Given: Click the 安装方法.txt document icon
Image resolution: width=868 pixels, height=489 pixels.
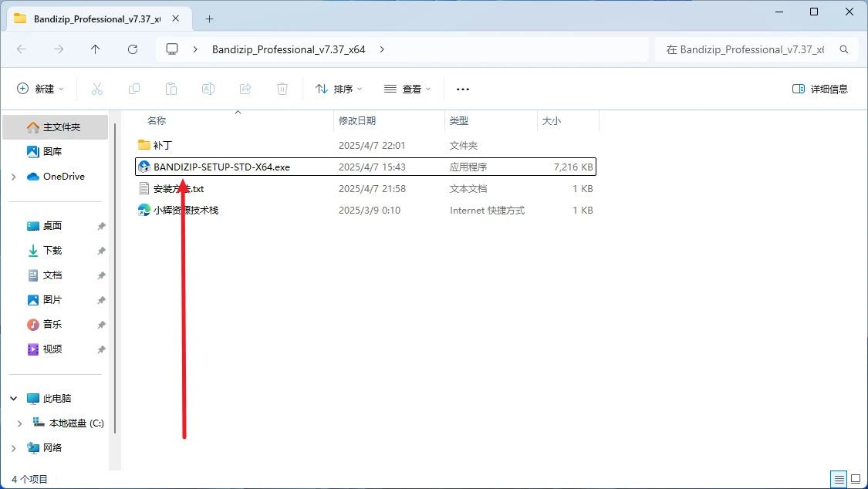Looking at the screenshot, I should [x=144, y=189].
